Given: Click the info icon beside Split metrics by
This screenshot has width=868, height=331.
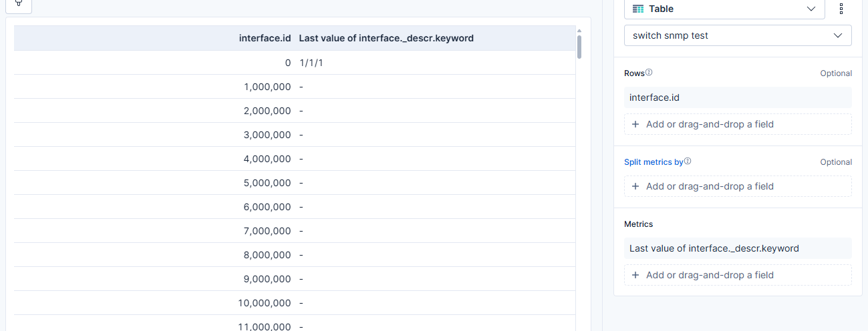Looking at the screenshot, I should pyautogui.click(x=688, y=161).
